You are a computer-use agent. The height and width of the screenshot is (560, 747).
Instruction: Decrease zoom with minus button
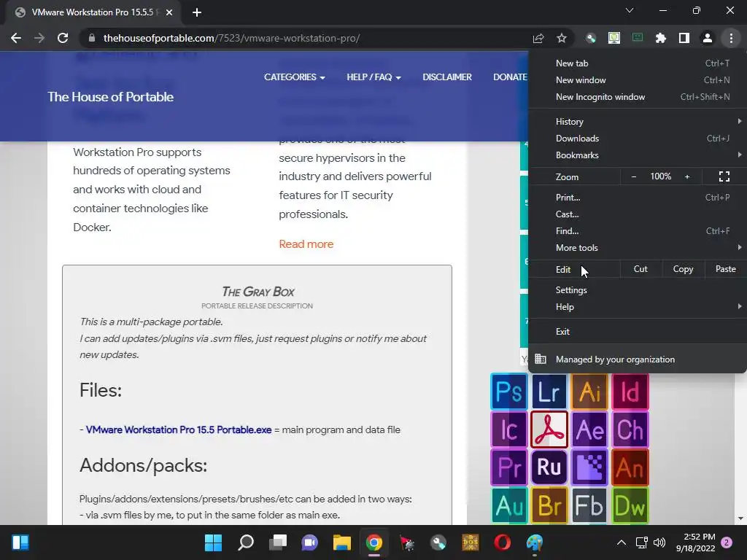[x=634, y=176]
